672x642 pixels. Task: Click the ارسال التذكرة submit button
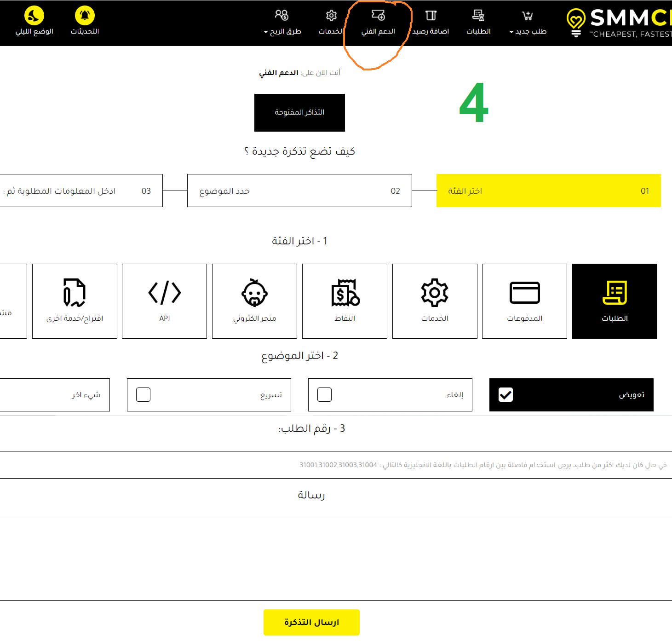[311, 622]
